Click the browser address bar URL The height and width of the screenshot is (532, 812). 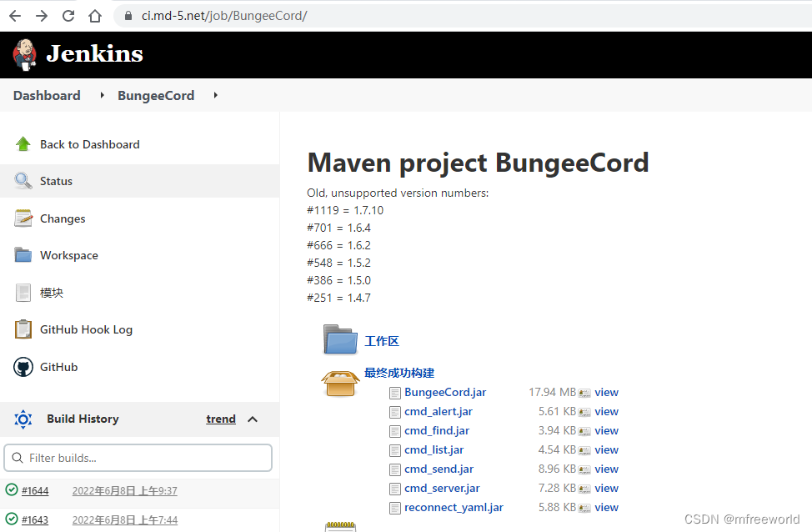[x=224, y=16]
